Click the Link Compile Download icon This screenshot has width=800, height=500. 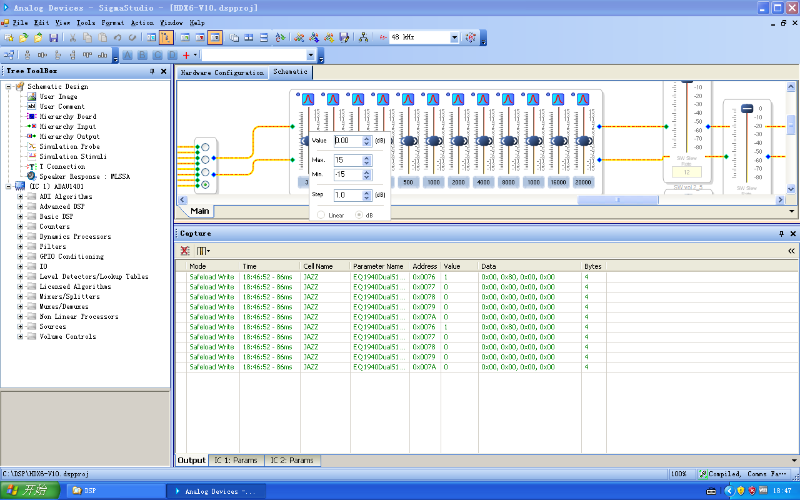[314, 37]
